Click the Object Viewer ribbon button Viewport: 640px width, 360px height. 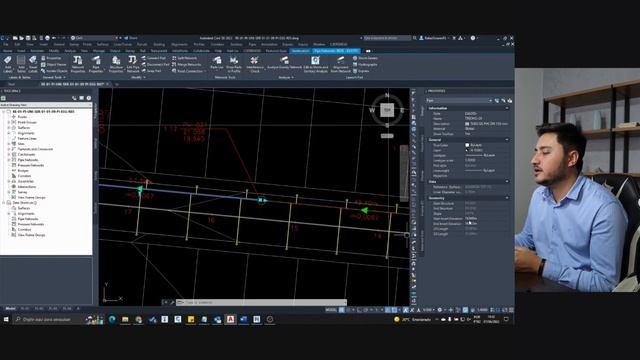[x=54, y=64]
